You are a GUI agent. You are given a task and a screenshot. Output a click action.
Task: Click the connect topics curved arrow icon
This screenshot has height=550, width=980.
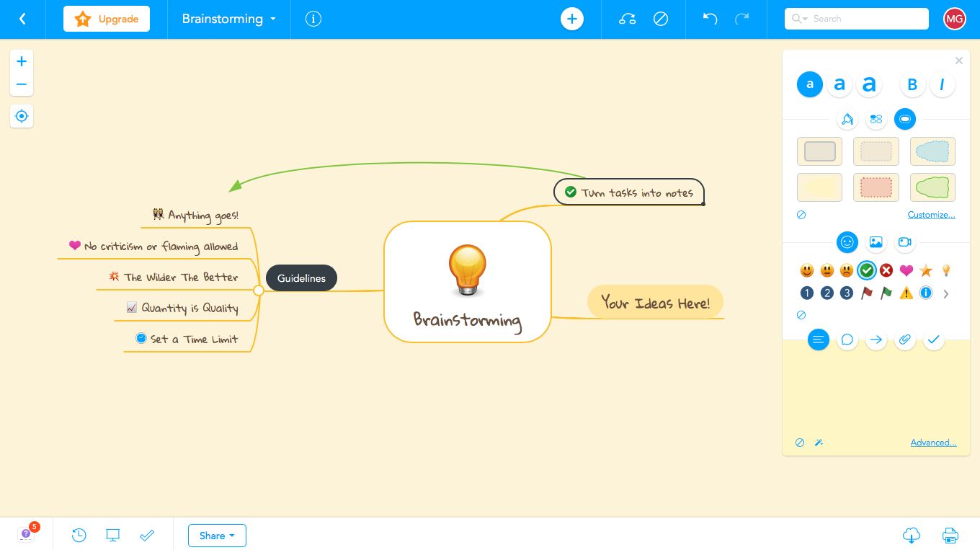[x=628, y=19]
